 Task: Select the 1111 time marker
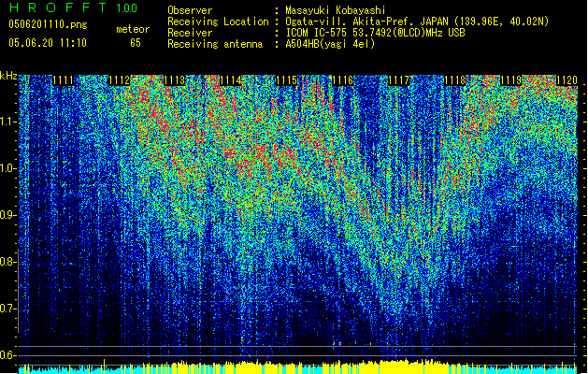click(63, 80)
